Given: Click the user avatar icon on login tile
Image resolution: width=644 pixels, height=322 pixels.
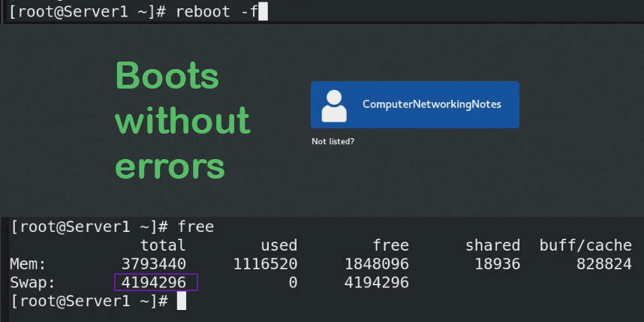Looking at the screenshot, I should (x=334, y=106).
